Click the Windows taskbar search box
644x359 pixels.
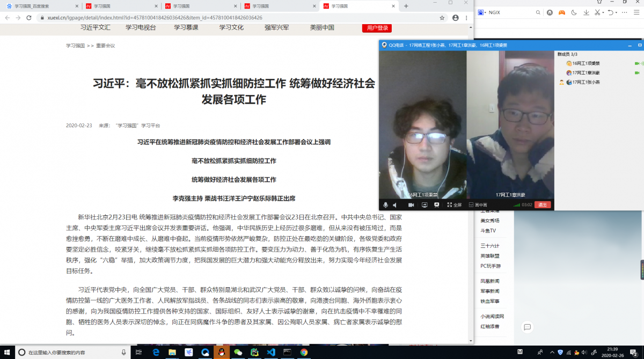(70, 352)
